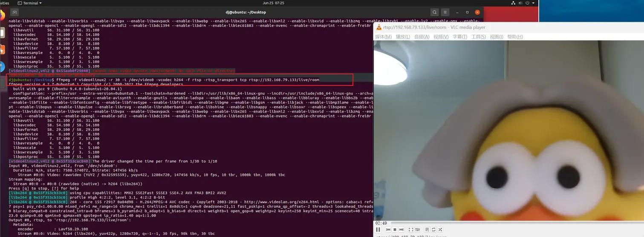Open Terminal search magnifier
Image resolution: width=644 pixels, height=237 pixels.
tap(434, 12)
